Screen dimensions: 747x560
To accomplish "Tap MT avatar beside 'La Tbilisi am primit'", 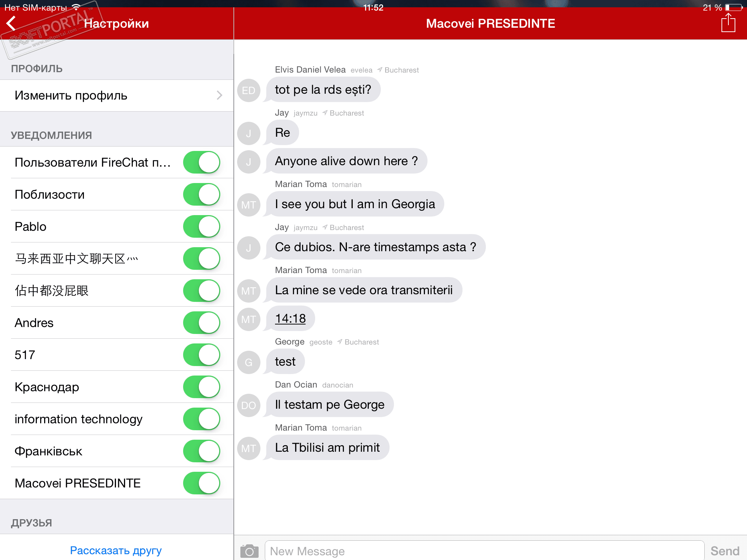I will point(249,448).
